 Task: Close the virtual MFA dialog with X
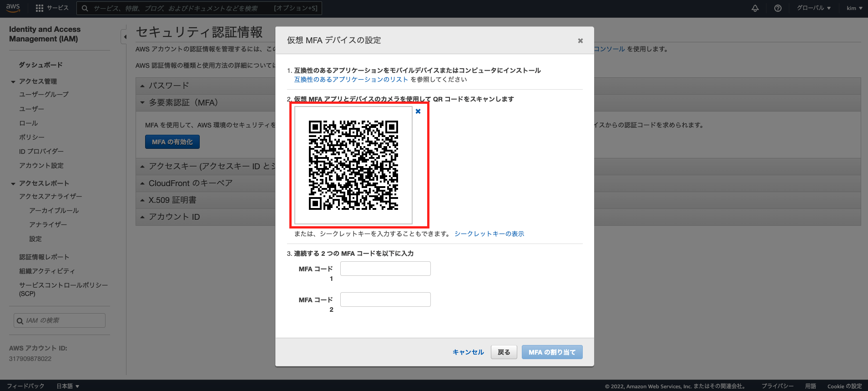(x=580, y=41)
